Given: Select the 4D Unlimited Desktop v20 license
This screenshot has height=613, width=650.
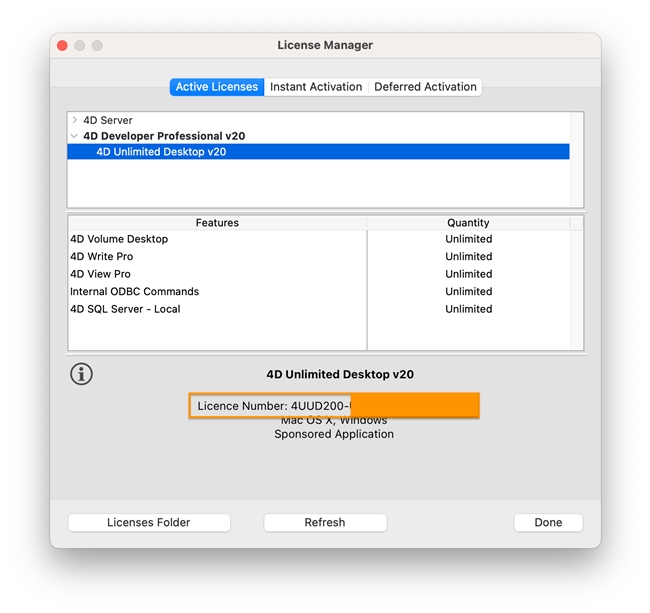Looking at the screenshot, I should pyautogui.click(x=161, y=152).
